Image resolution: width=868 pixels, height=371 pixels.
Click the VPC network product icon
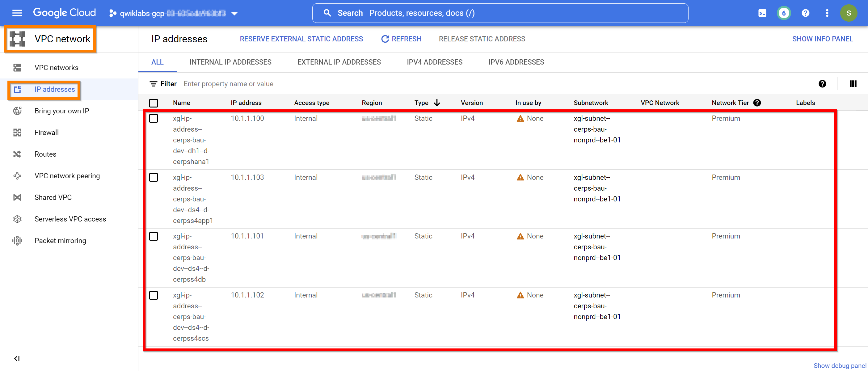tap(18, 39)
